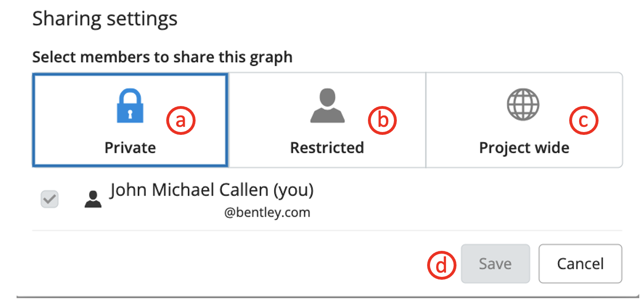Click the red circled letter c marker
The height and width of the screenshot is (301, 644).
click(584, 121)
